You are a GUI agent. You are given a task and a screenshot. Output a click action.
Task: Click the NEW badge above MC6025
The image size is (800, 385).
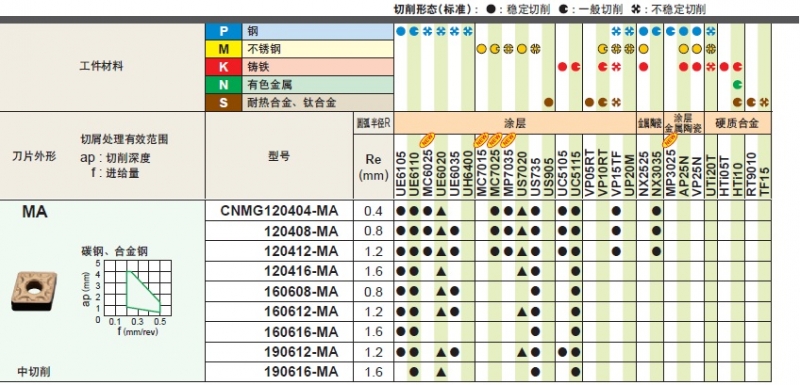click(x=427, y=140)
